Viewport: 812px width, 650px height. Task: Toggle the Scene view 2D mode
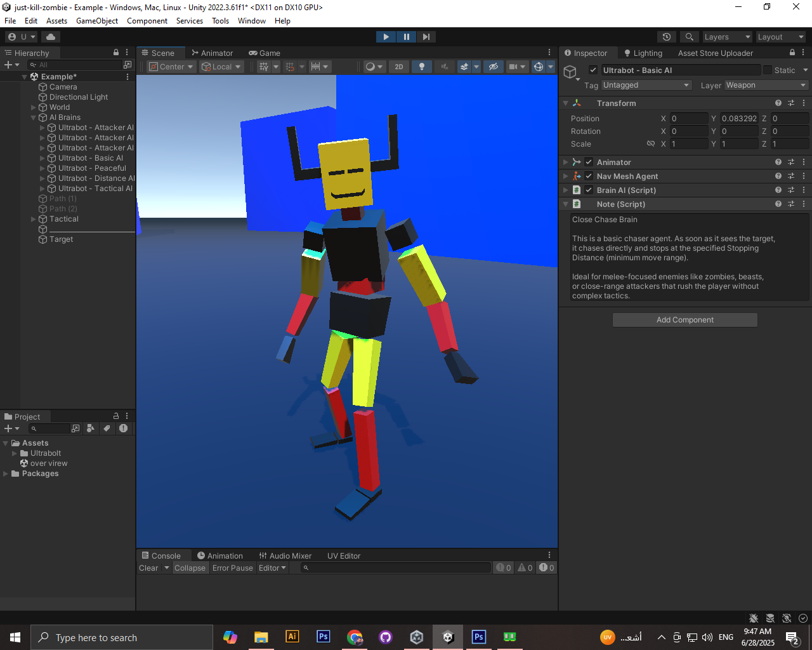(399, 67)
